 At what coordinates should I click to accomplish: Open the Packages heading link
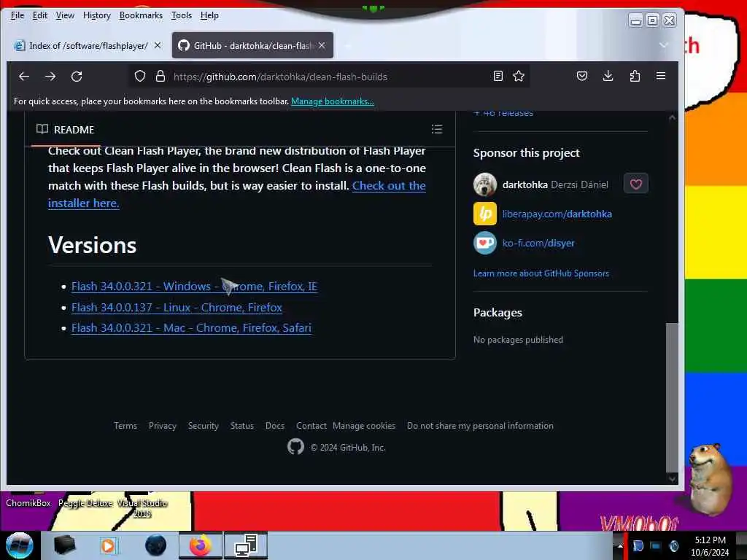(498, 312)
